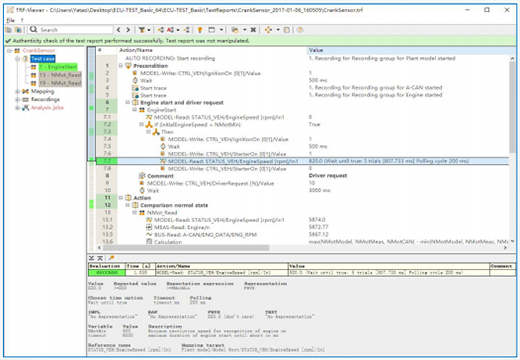The width and height of the screenshot is (520, 360).
Task: Collapse the If InitialEngineSpeed row
Action: (142, 124)
